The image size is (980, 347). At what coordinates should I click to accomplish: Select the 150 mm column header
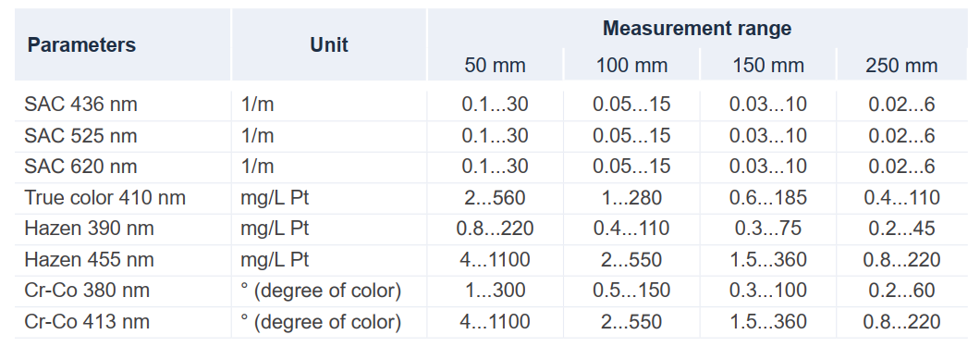tap(768, 65)
